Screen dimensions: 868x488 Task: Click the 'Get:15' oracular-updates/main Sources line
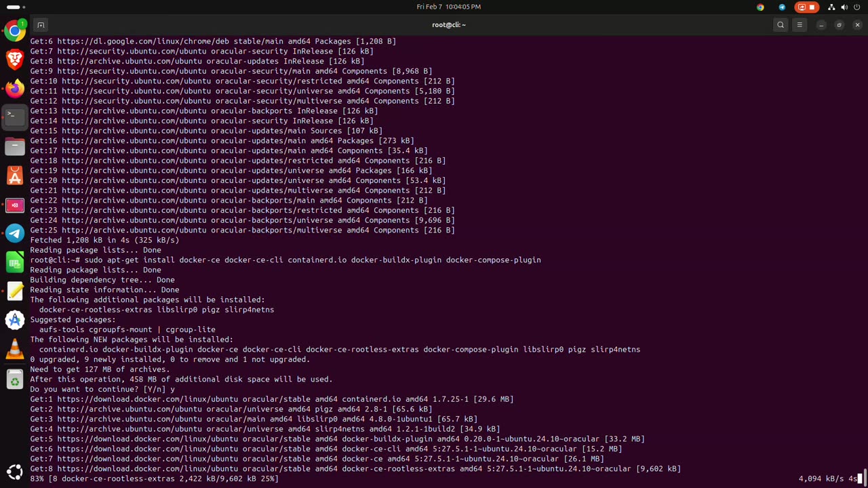click(x=206, y=131)
